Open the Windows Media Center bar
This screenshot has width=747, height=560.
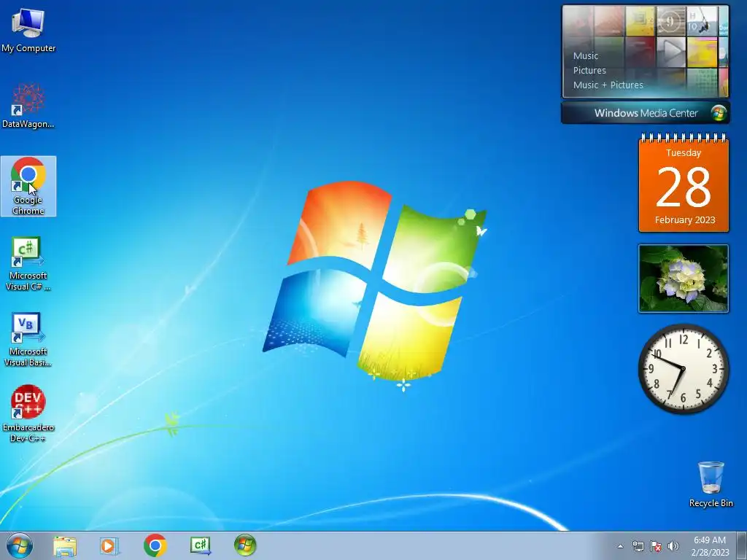point(646,113)
